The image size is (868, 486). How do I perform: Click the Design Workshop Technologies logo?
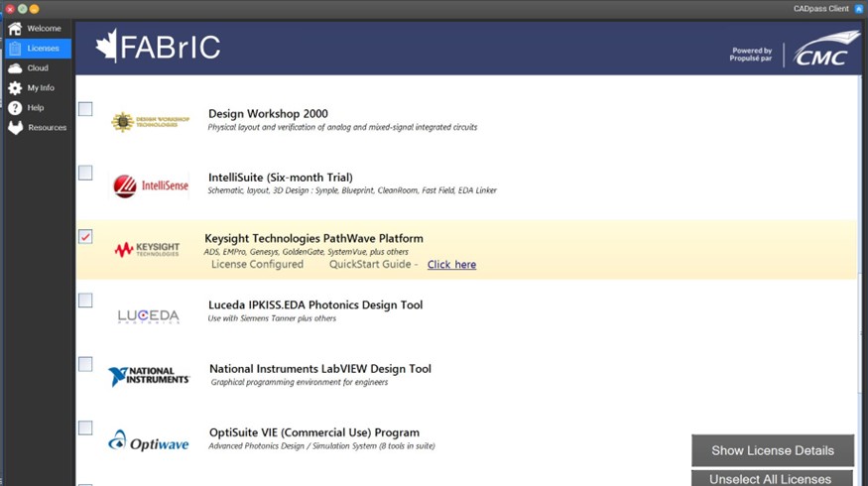[x=150, y=121]
